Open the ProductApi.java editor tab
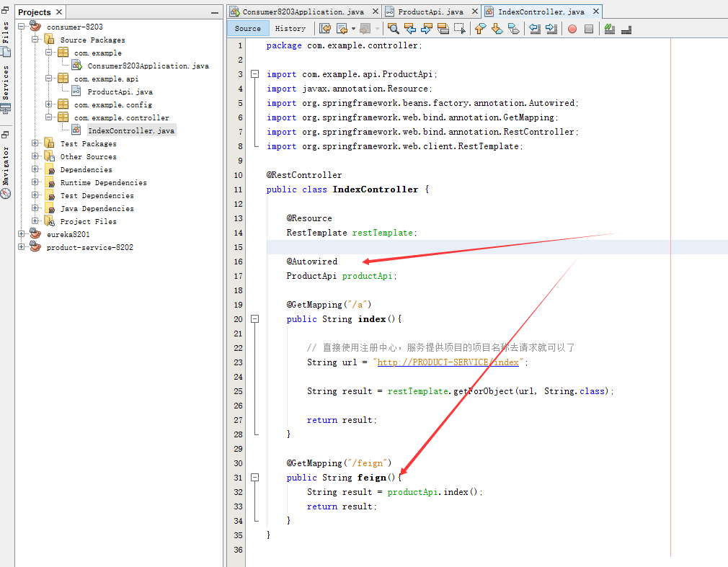This screenshot has width=728, height=567. [430, 12]
